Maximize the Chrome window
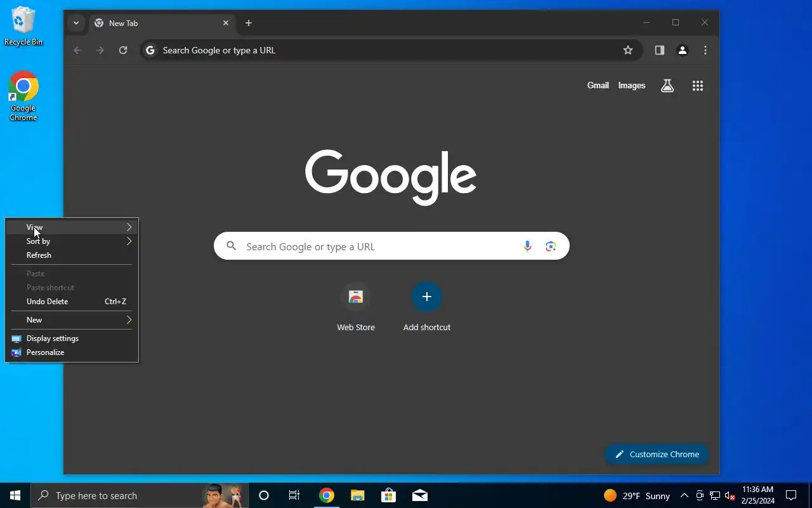The image size is (812, 508). [676, 23]
